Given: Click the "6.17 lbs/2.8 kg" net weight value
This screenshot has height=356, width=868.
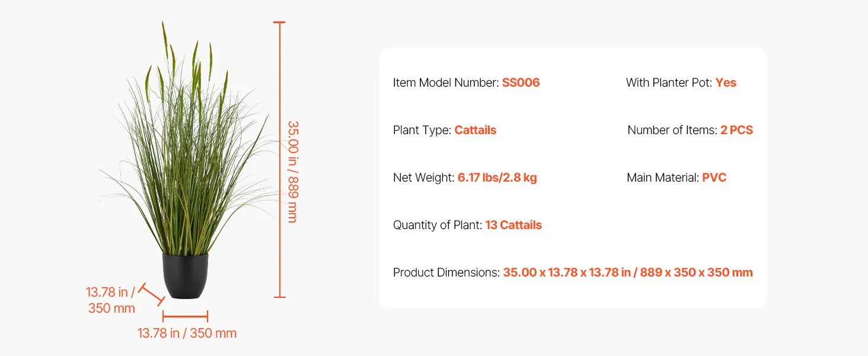Looking at the screenshot, I should 497,178.
